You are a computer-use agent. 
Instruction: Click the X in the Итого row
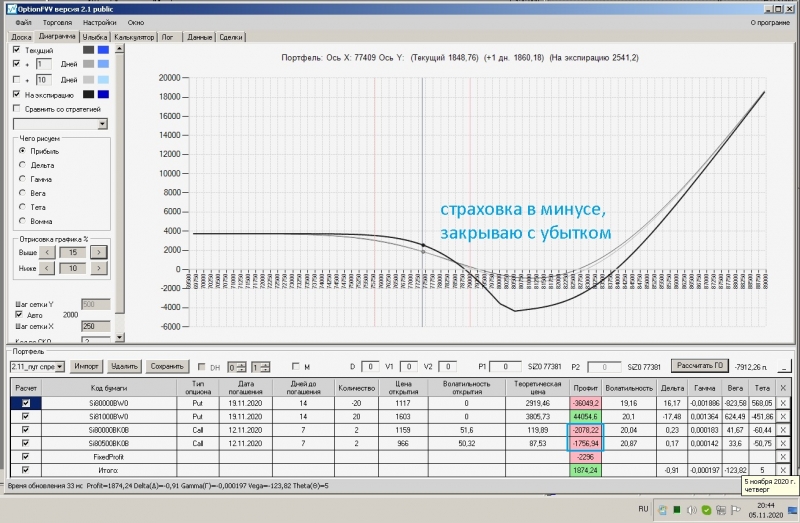point(783,470)
